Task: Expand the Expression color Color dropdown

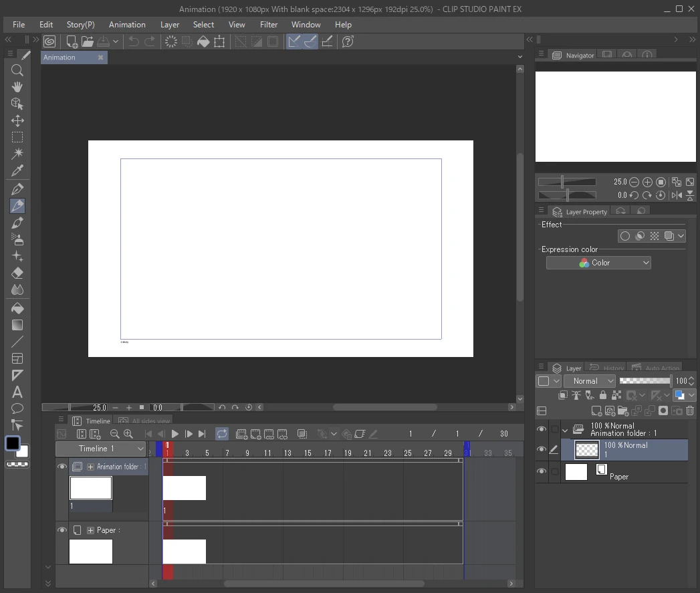Action: 598,263
